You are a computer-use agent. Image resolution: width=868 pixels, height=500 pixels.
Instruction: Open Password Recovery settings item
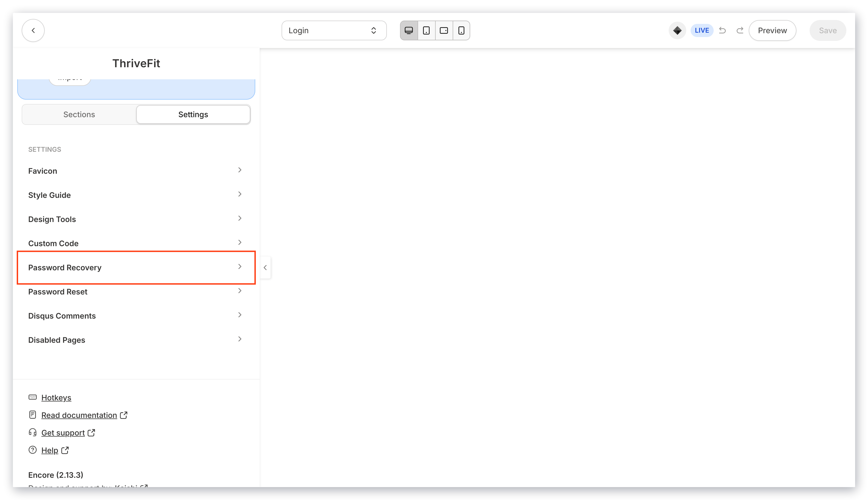pos(136,268)
